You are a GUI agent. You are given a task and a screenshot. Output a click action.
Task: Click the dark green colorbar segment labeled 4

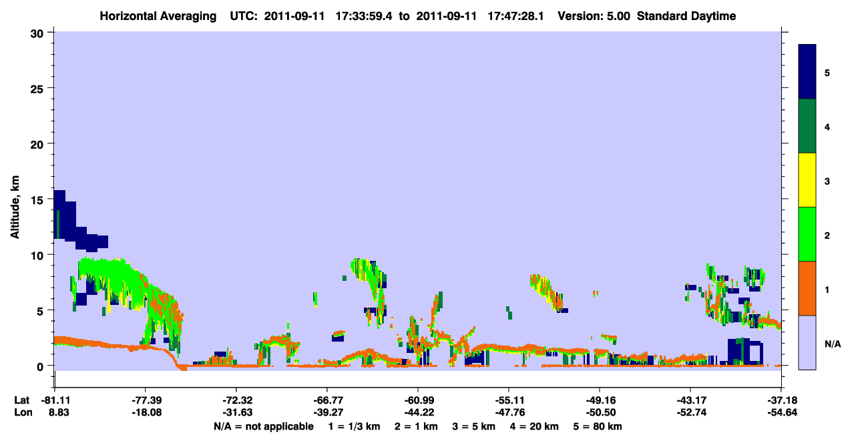tap(807, 126)
